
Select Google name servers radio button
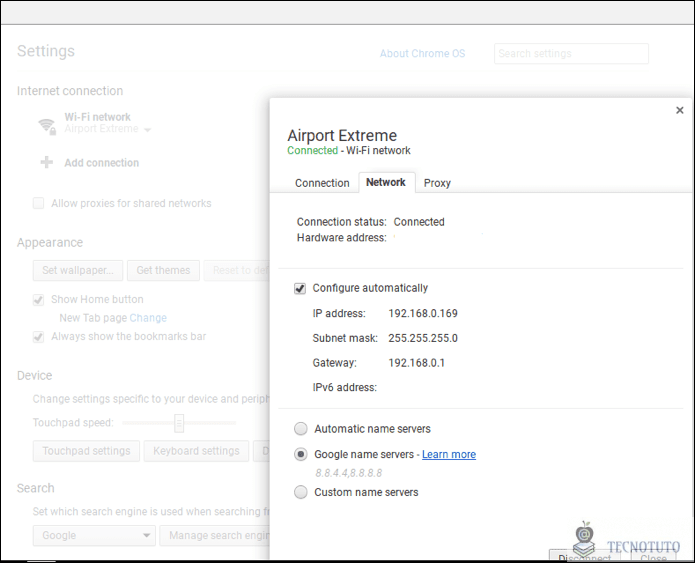(301, 454)
